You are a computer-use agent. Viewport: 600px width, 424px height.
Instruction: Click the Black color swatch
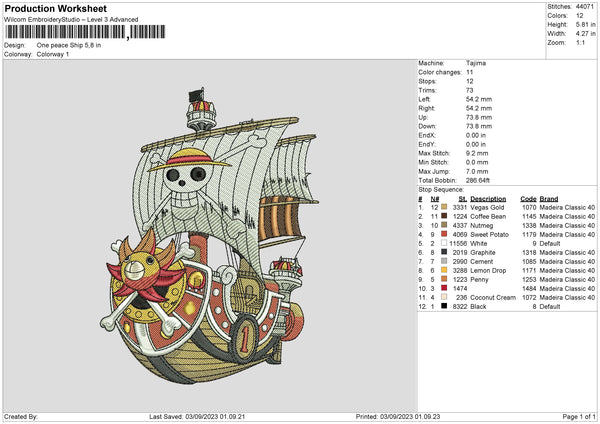pos(444,306)
